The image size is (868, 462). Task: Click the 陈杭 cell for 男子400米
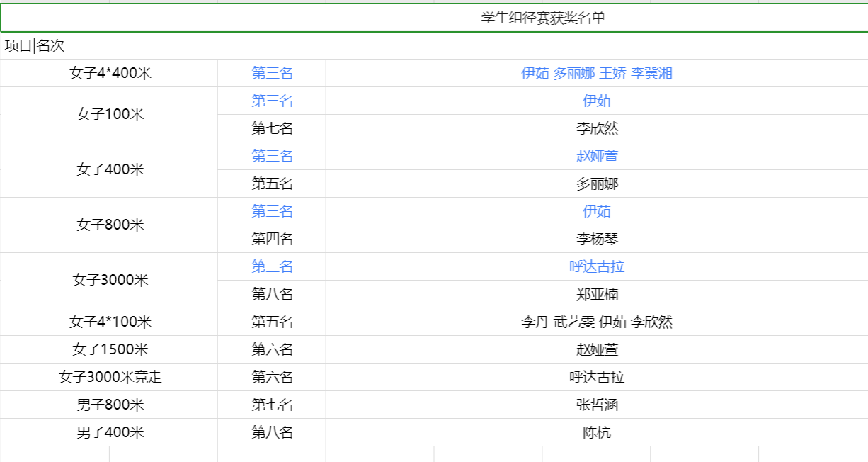596,432
